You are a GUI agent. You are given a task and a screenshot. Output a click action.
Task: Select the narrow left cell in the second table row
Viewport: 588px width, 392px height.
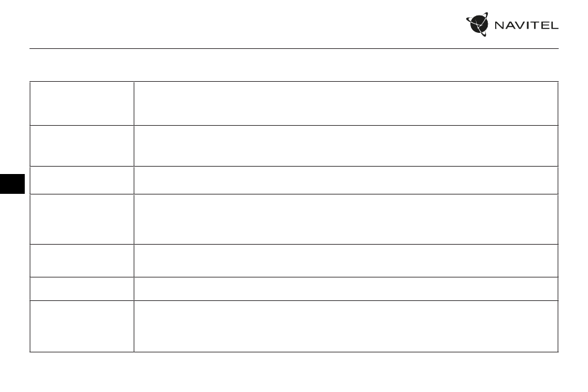[82, 146]
